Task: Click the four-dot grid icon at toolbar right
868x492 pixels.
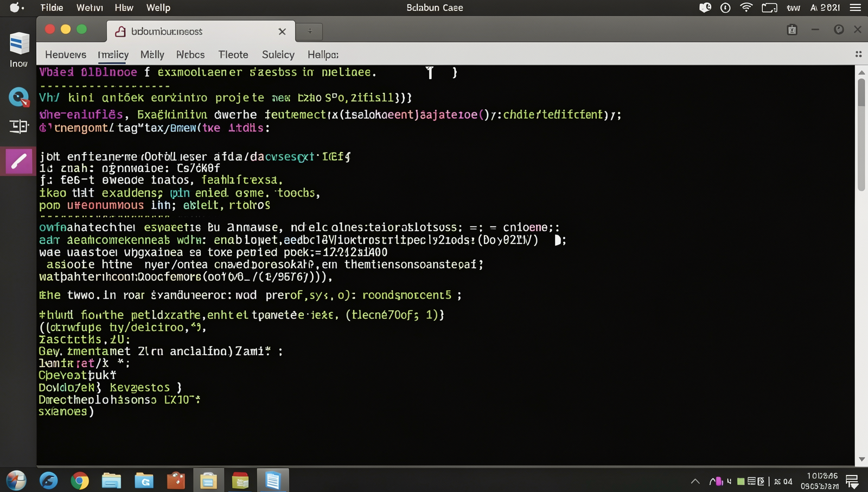Action: pos(858,54)
